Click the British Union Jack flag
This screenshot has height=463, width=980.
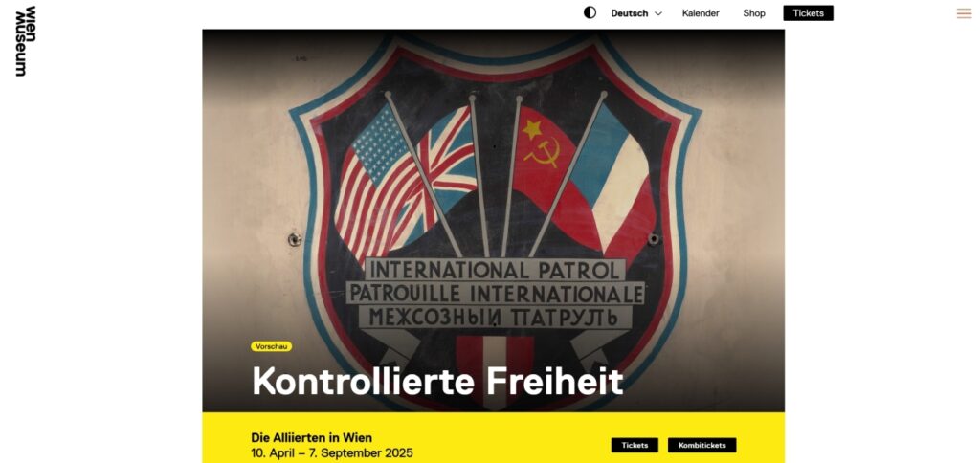pos(447,168)
